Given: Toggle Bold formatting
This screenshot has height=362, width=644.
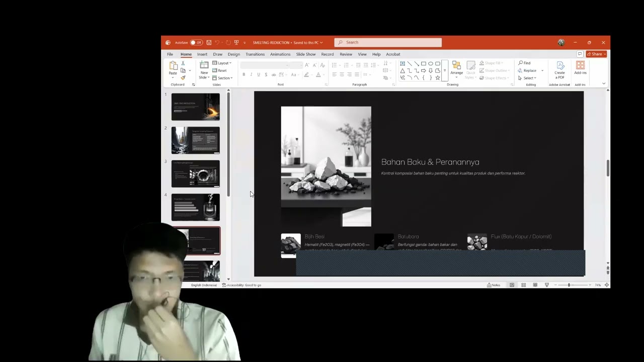Looking at the screenshot, I should 244,74.
